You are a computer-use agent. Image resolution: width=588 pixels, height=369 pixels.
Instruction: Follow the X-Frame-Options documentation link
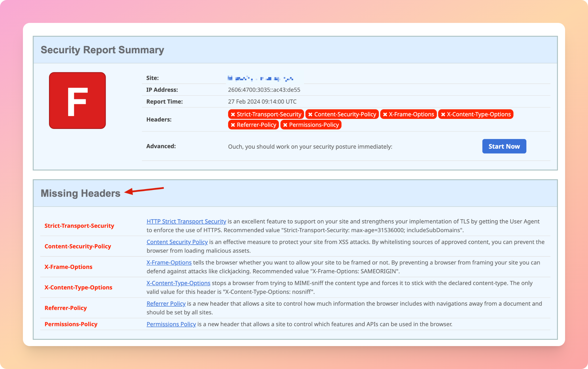pyautogui.click(x=169, y=263)
